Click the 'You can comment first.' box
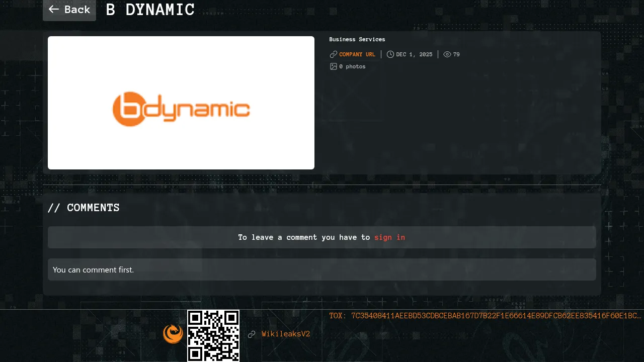Image resolution: width=644 pixels, height=362 pixels. point(322,269)
